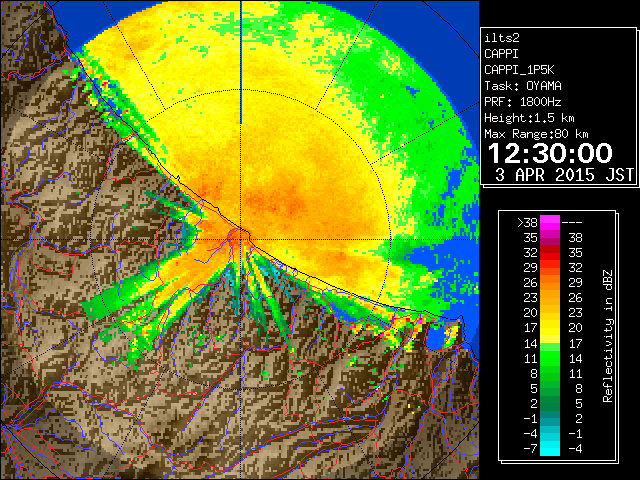Select the 'PRF: 1800Hz' value
640x480 pixels.
tap(523, 102)
